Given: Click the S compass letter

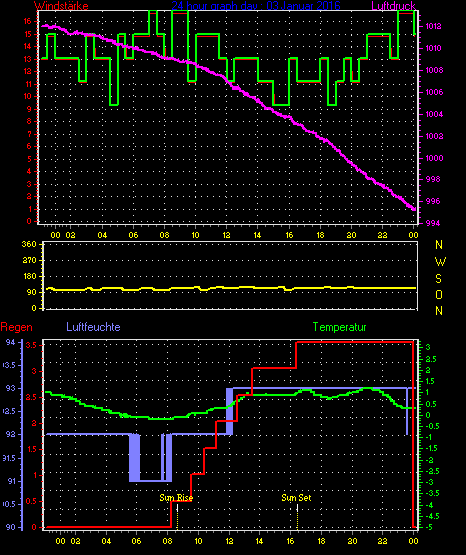Looking at the screenshot, I should [x=438, y=279].
